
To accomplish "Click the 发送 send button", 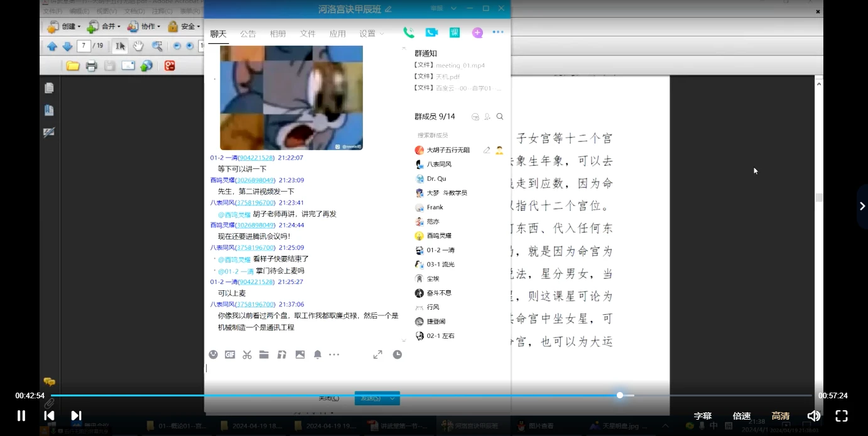I will [371, 398].
